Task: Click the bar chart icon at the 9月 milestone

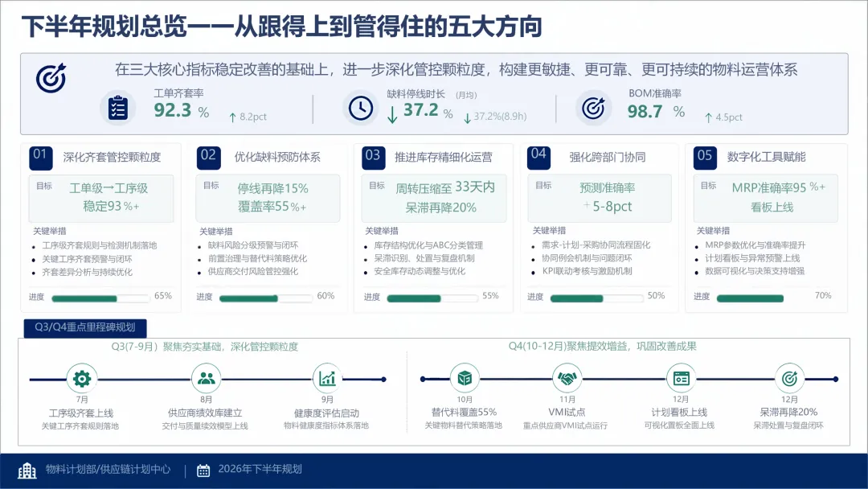Action: tap(327, 378)
